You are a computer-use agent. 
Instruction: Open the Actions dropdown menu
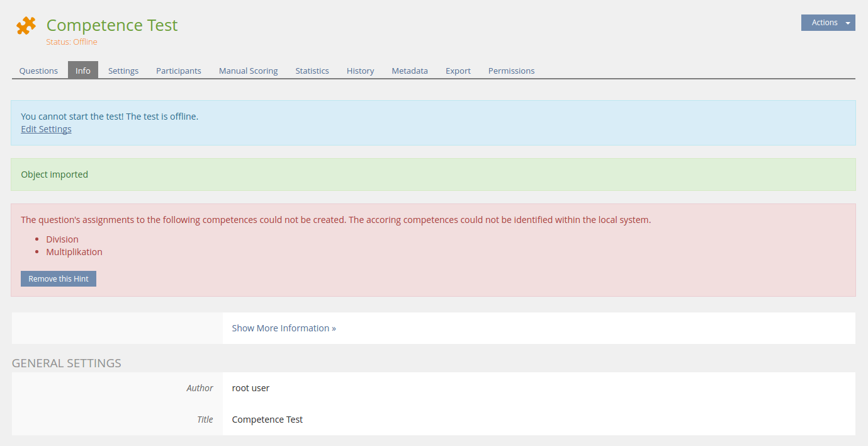coord(827,23)
